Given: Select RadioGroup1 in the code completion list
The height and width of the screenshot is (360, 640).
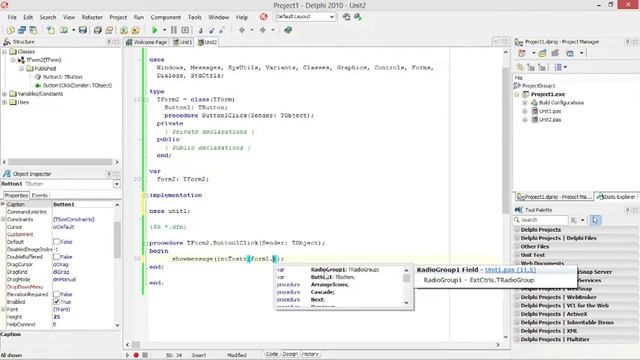Looking at the screenshot, I should coord(339,270).
